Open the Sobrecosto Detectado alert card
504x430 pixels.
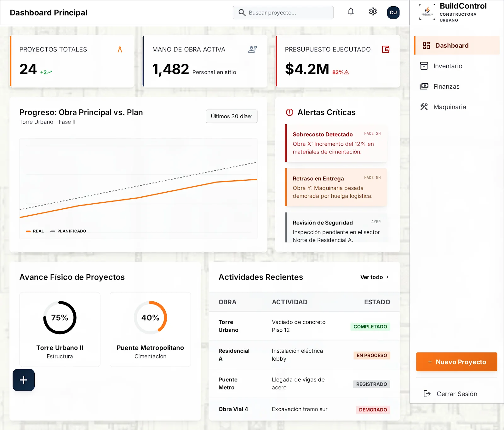[x=336, y=143]
